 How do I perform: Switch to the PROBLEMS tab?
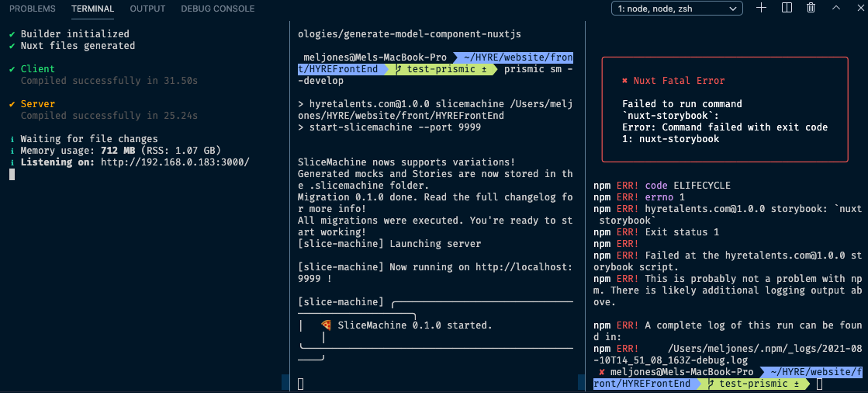pos(33,9)
